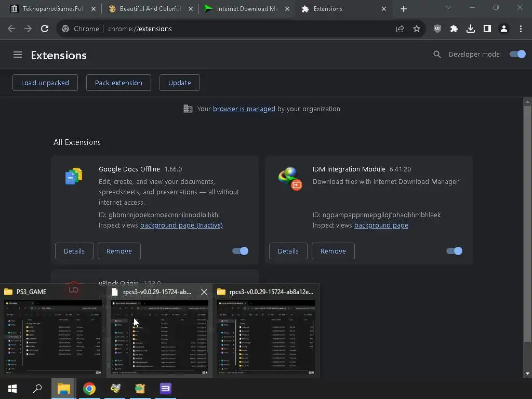Viewport: 532px width, 399px height.
Task: Open Chrome's three-dot menu
Action: pyautogui.click(x=521, y=29)
